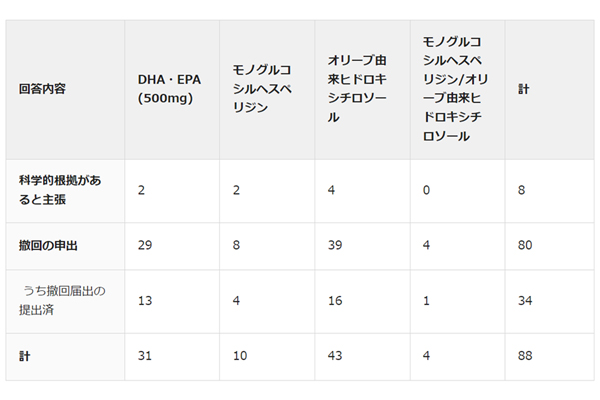This screenshot has width=600, height=400.
Task: Click the grand total cell showing 88
Action: [x=526, y=354]
